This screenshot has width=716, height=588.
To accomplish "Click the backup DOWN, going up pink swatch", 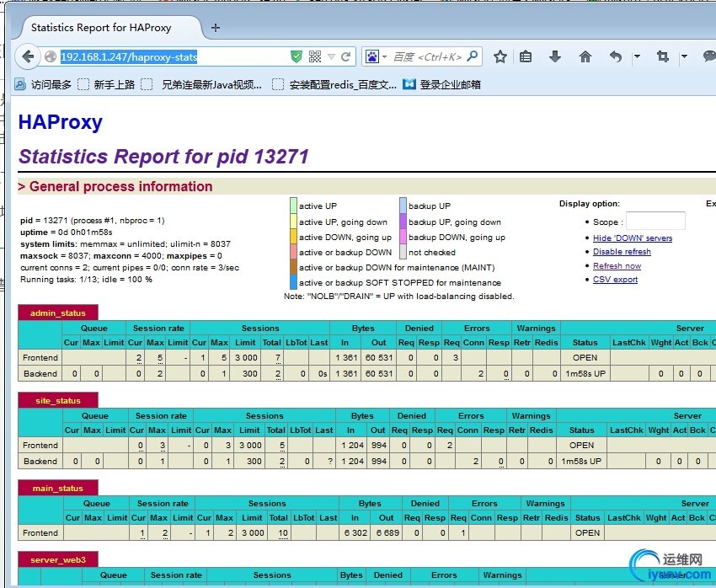I will point(403,236).
